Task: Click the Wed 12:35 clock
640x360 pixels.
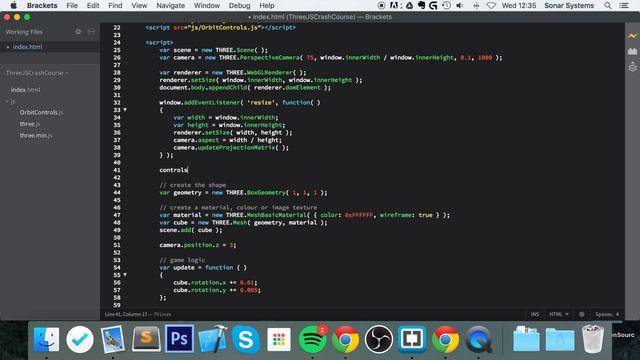Action: pyautogui.click(x=519, y=6)
